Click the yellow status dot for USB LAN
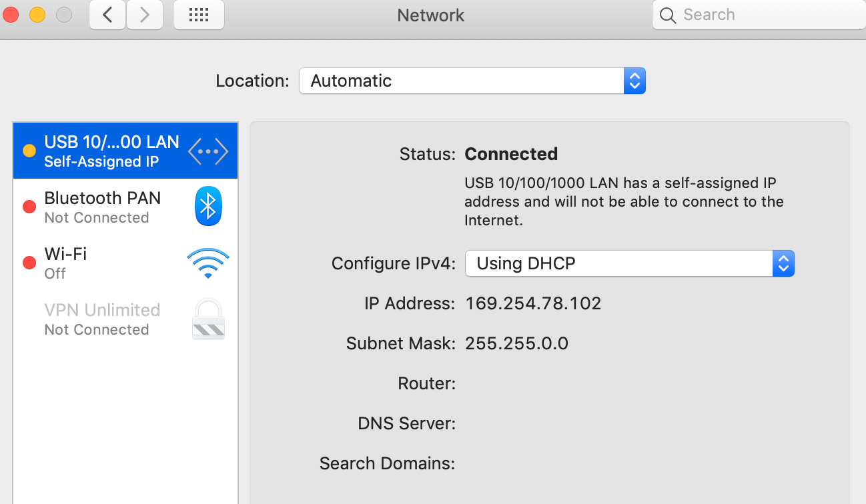The image size is (866, 504). 29,151
